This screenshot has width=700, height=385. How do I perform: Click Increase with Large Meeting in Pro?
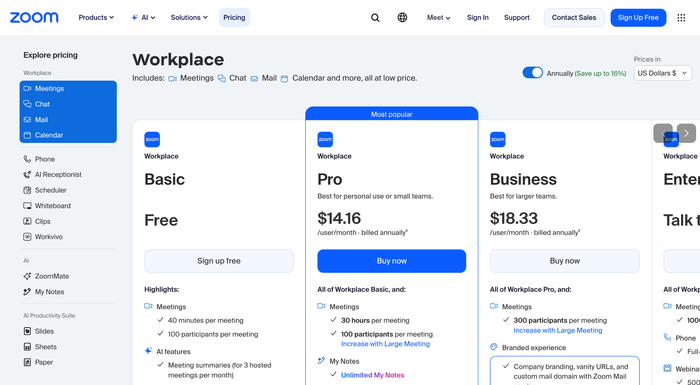385,344
